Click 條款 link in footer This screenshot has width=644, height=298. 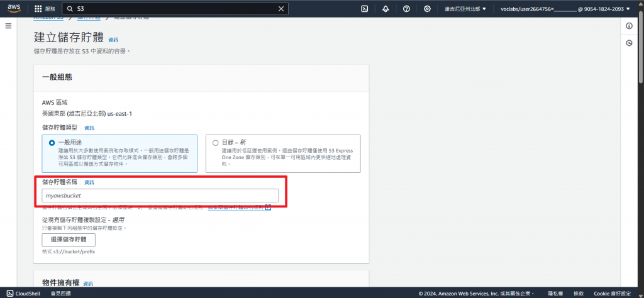click(579, 294)
